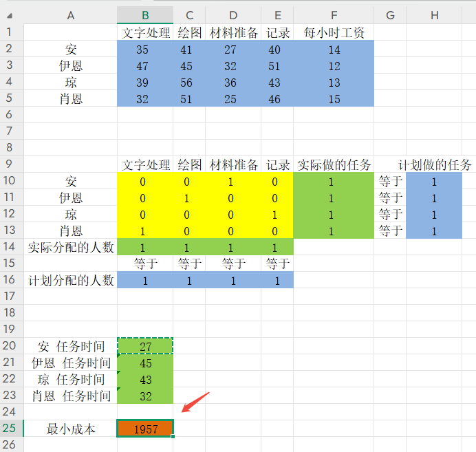Screen dimensions: 476x452
Task: Click cell D3 with value 32
Action: pyautogui.click(x=233, y=65)
